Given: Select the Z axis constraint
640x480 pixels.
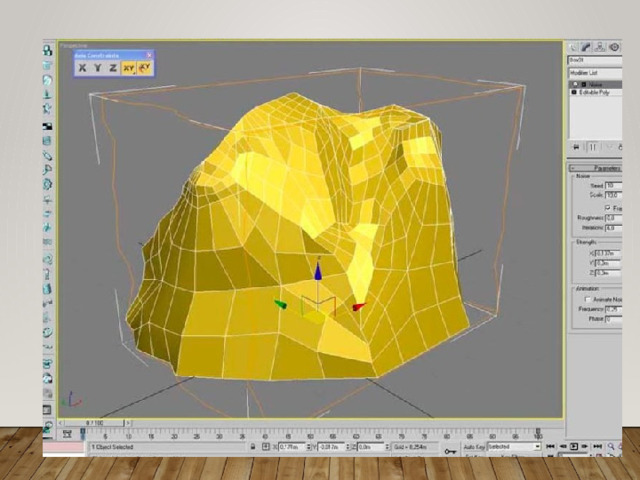Looking at the screenshot, I should [113, 68].
